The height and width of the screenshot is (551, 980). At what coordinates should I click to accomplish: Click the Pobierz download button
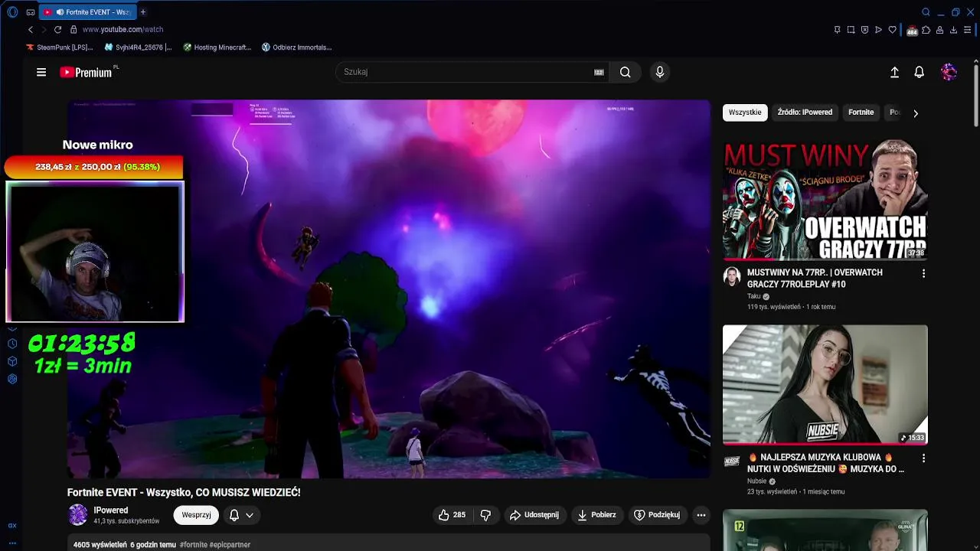[596, 515]
